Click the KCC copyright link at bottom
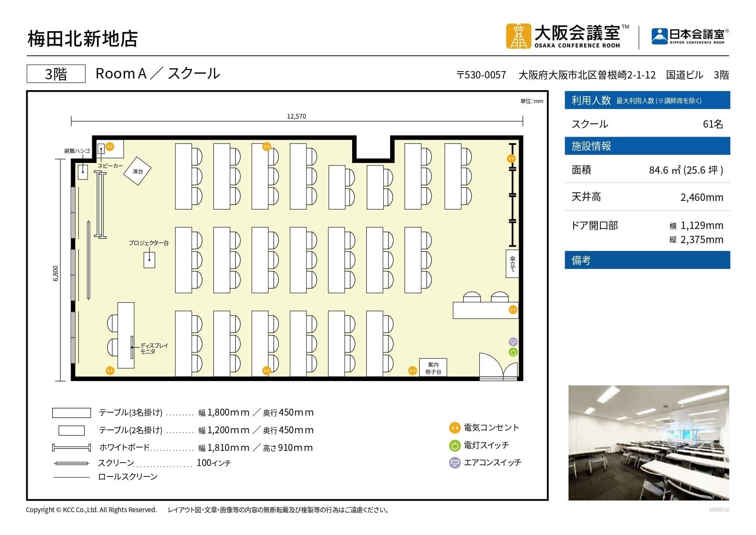 pos(91,510)
